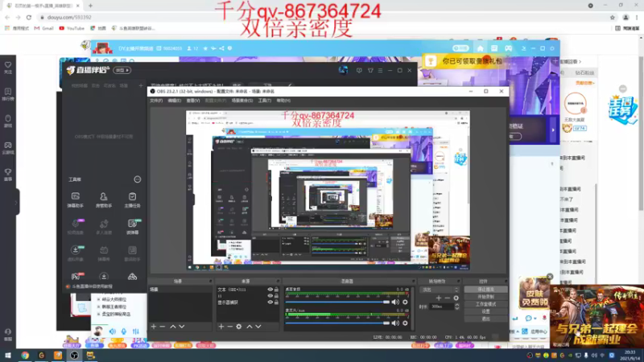644x362 pixels.
Task: Toggle visibility of the second source row
Action: [270, 296]
